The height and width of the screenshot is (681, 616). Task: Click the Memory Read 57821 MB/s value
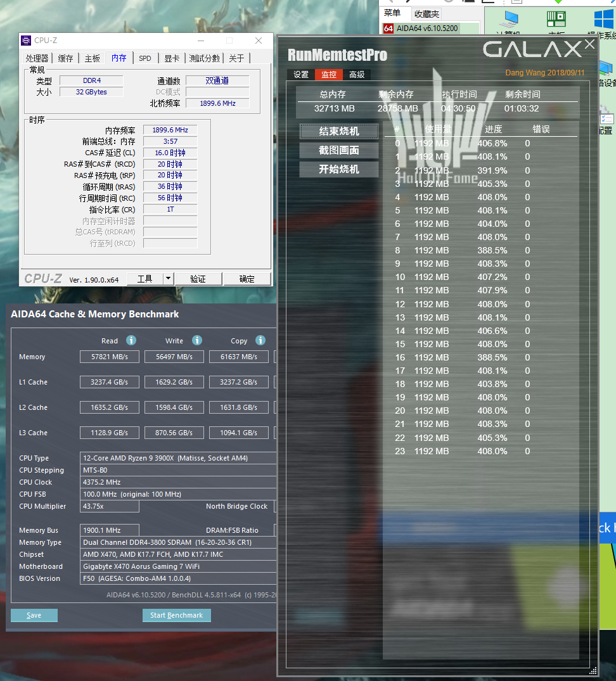110,357
